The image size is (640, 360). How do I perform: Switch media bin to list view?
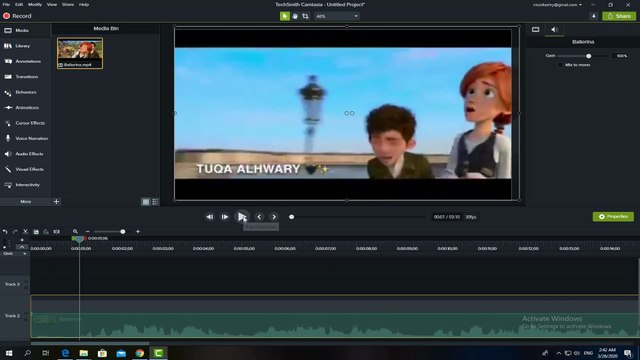point(155,202)
